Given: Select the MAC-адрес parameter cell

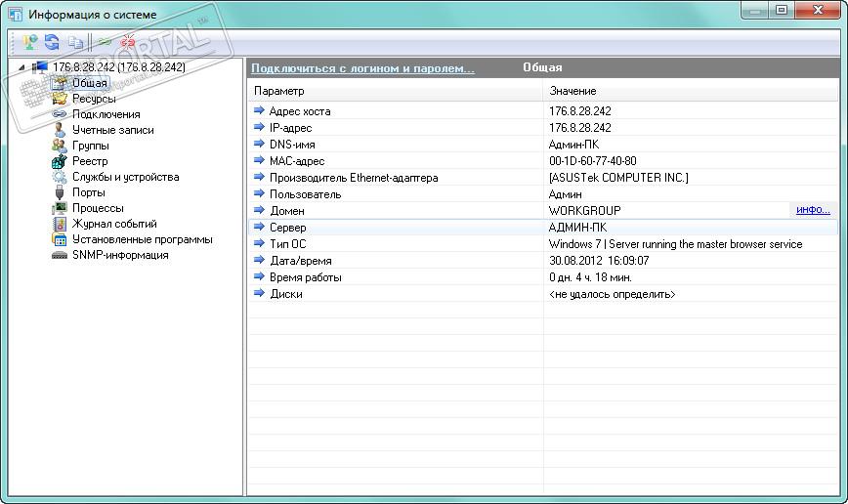Looking at the screenshot, I should tap(396, 161).
